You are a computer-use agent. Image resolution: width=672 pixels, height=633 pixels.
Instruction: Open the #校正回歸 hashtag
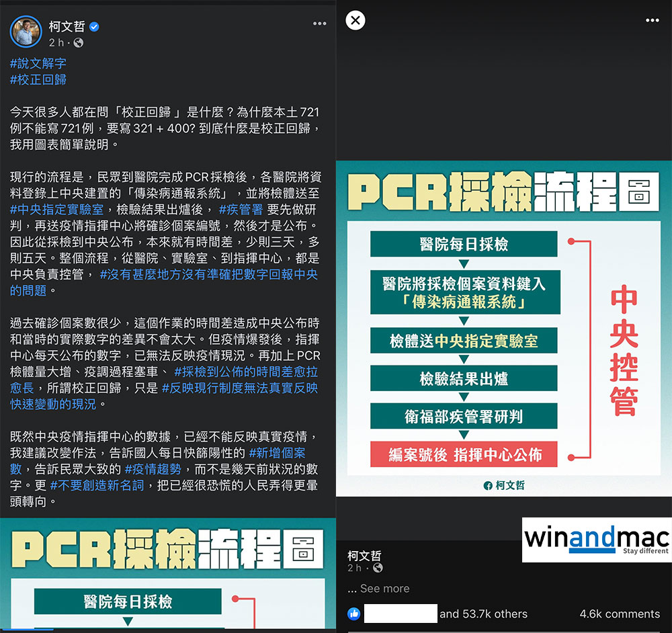coord(38,79)
